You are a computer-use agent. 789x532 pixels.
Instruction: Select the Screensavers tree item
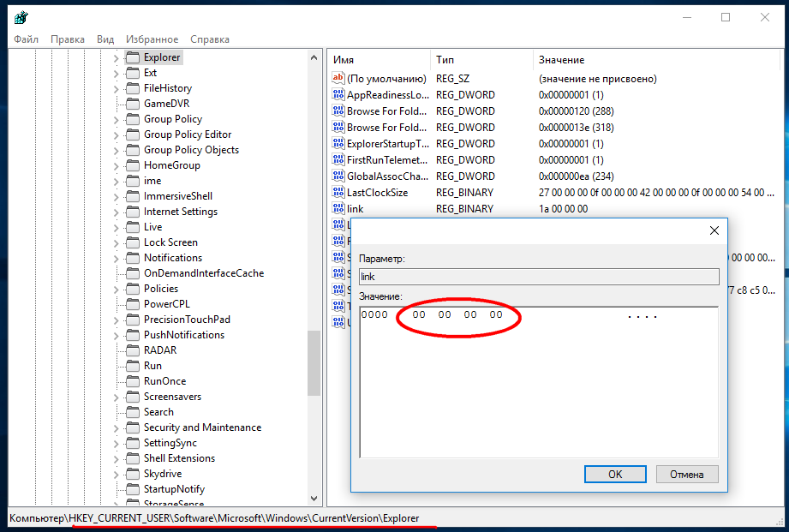pos(172,397)
